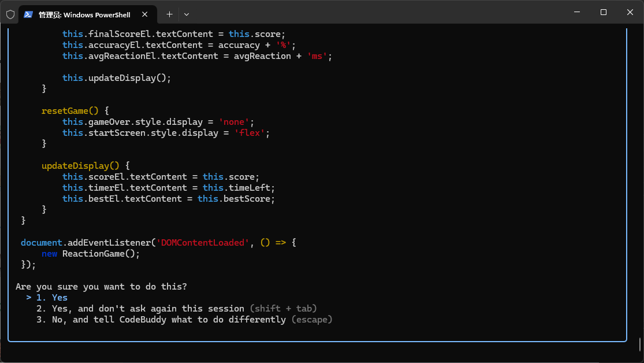Image resolution: width=644 pixels, height=363 pixels.
Task: Close the Windows PowerShell tab with its X
Action: pos(146,14)
